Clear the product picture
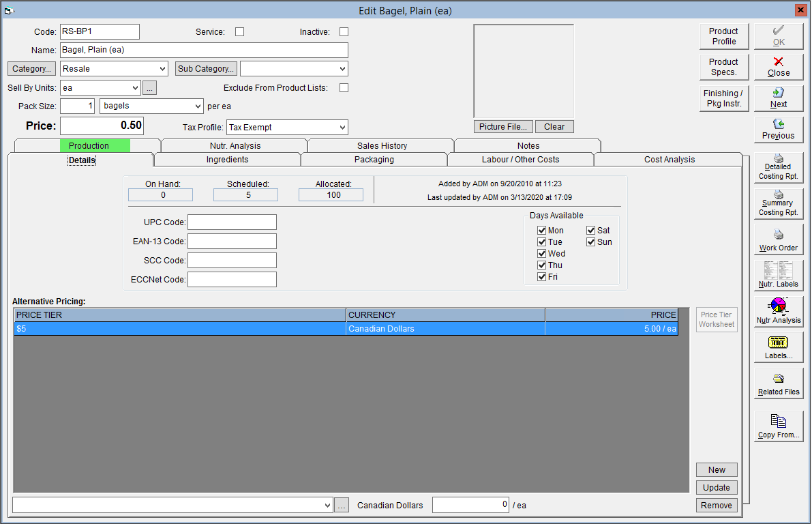Viewport: 812px width, 524px height. 554,127
